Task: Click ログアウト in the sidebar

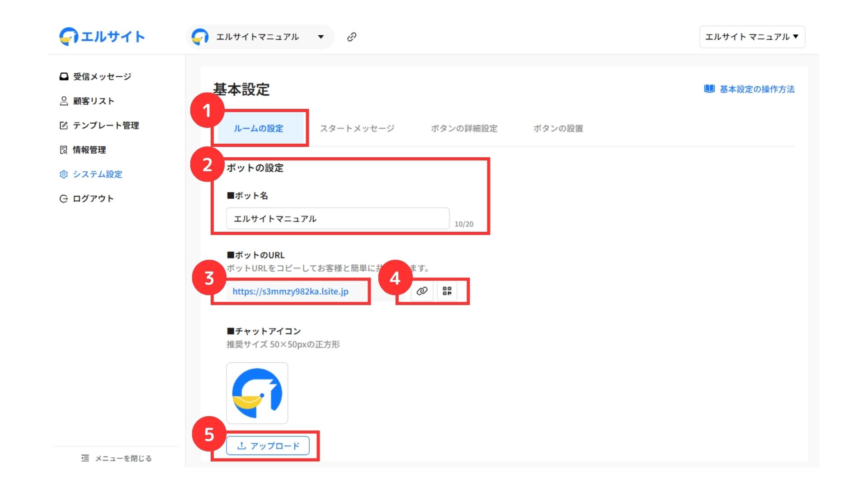Action: click(93, 199)
